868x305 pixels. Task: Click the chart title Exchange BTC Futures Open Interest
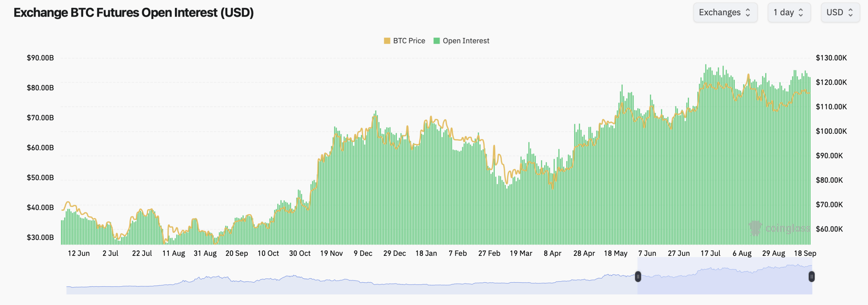click(x=133, y=13)
